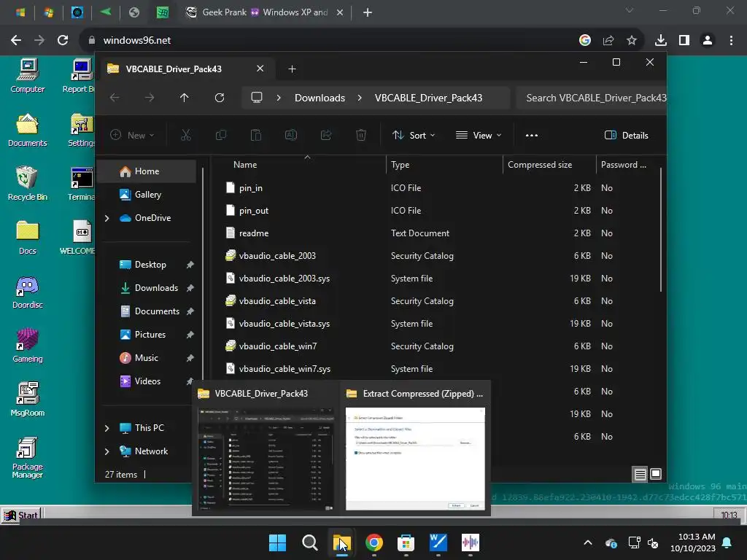Open Microsoft Store from taskbar
The width and height of the screenshot is (747, 560).
(x=406, y=542)
